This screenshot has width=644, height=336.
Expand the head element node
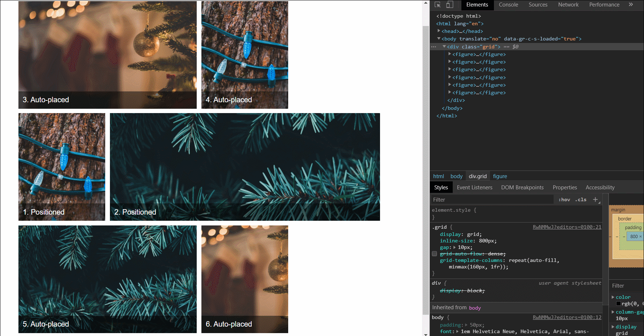pyautogui.click(x=439, y=31)
